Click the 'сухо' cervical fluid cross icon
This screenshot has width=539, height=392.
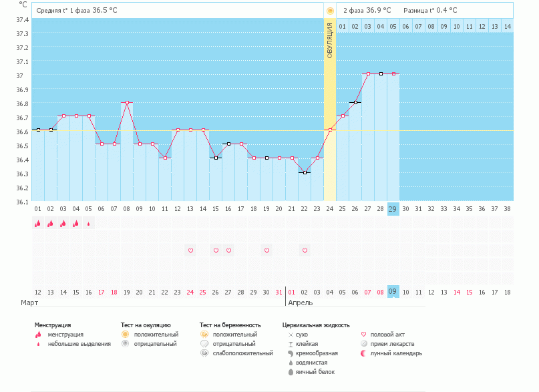(x=291, y=334)
